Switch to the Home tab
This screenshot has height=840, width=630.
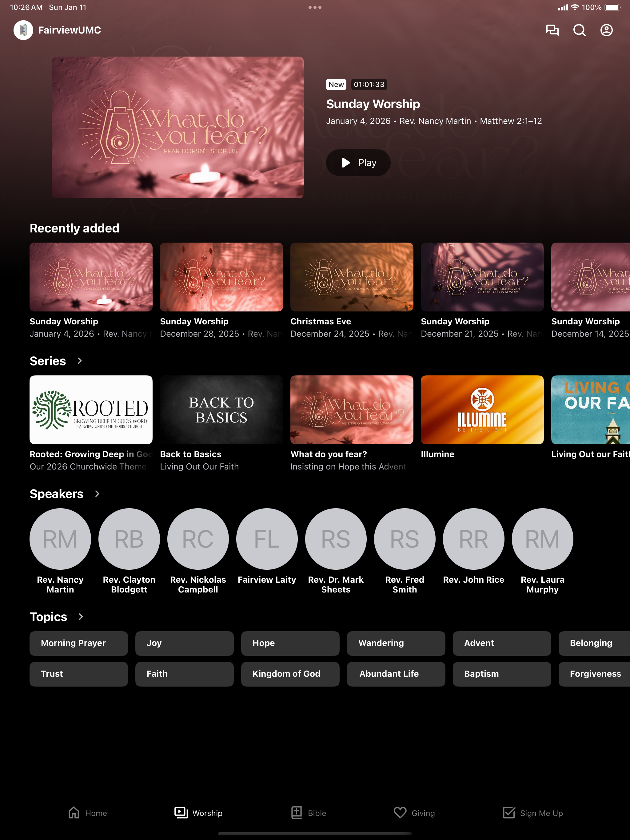(88, 813)
